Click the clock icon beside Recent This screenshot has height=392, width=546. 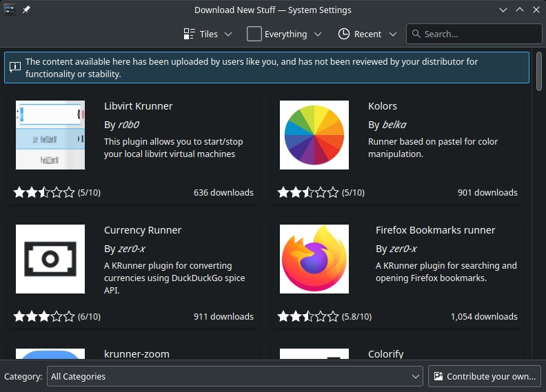click(x=344, y=34)
